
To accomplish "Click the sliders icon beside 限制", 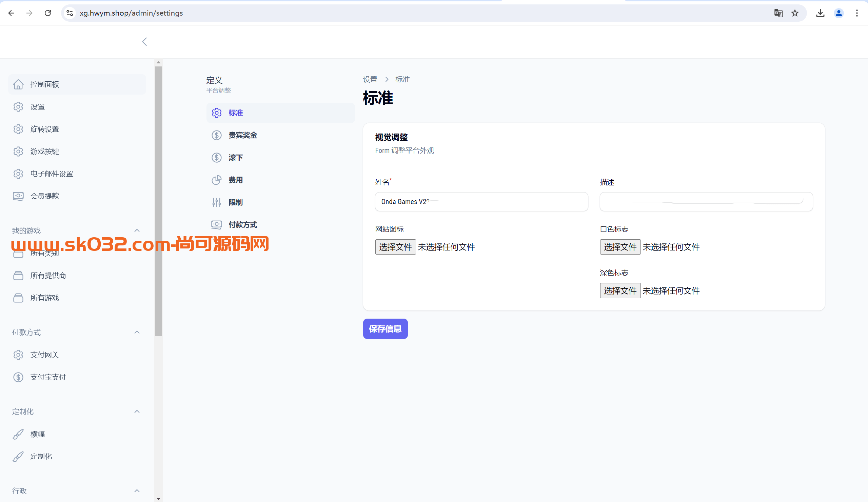I will coord(217,202).
